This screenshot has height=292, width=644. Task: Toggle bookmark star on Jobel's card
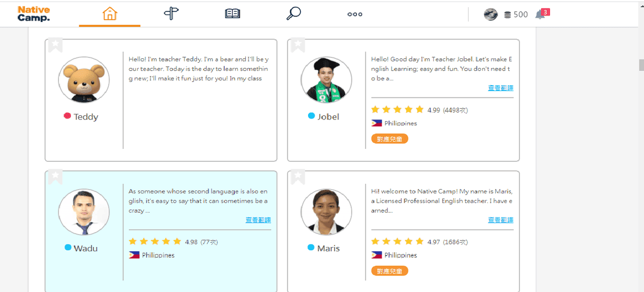click(298, 44)
